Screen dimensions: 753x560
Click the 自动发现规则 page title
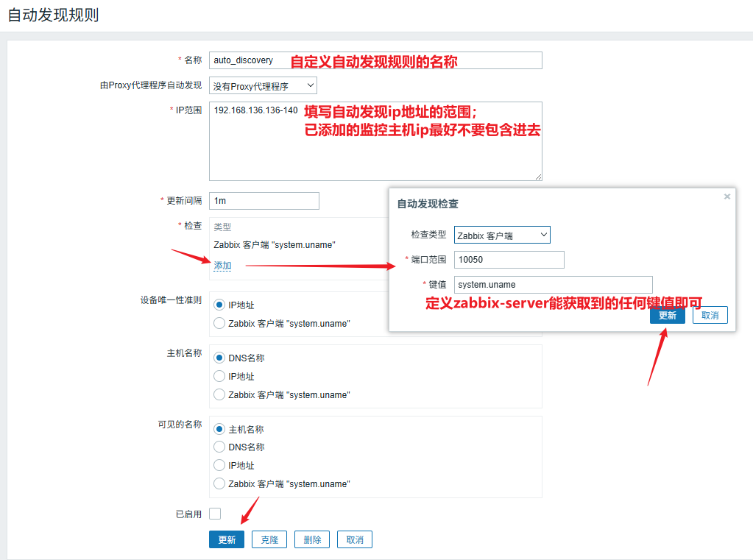pyautogui.click(x=53, y=15)
